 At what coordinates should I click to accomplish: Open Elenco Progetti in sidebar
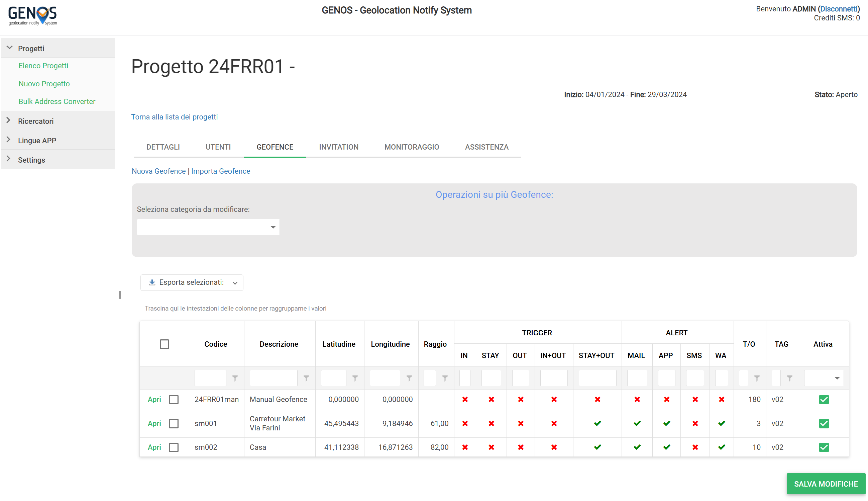(43, 65)
